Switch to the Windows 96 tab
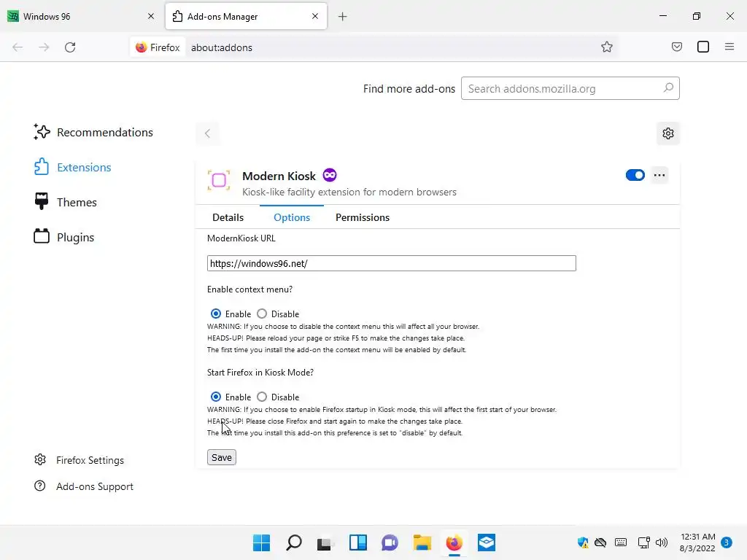 (82, 16)
